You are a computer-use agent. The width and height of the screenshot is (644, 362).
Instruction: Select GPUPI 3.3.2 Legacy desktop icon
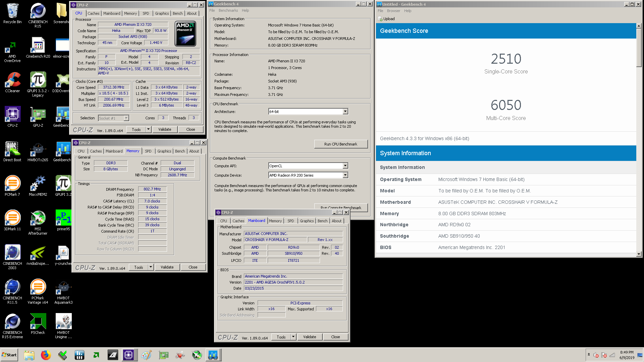(38, 84)
